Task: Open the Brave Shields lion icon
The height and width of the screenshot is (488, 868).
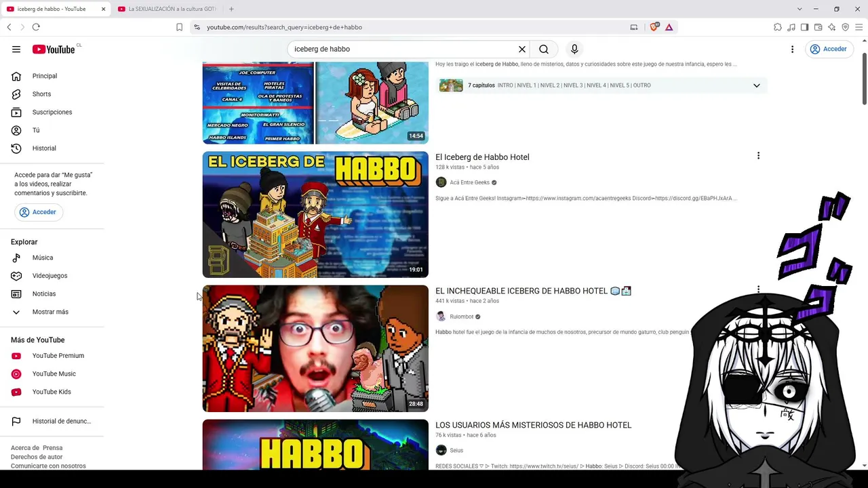Action: point(654,27)
